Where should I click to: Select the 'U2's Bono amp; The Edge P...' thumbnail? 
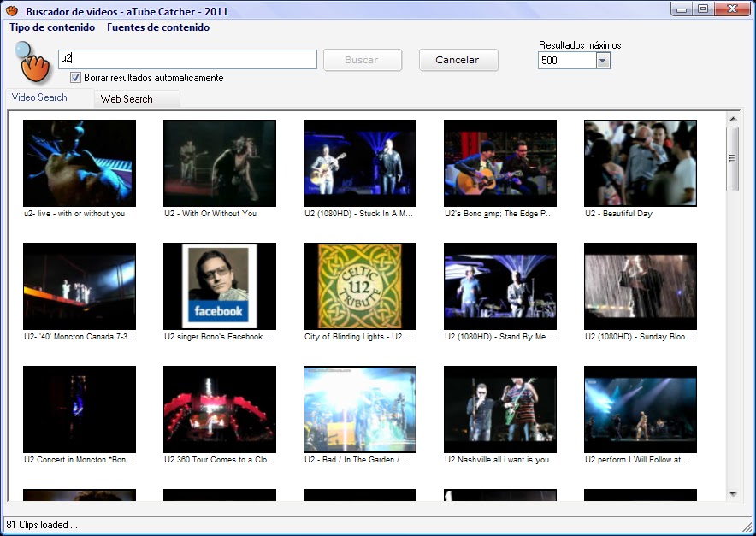pos(500,163)
